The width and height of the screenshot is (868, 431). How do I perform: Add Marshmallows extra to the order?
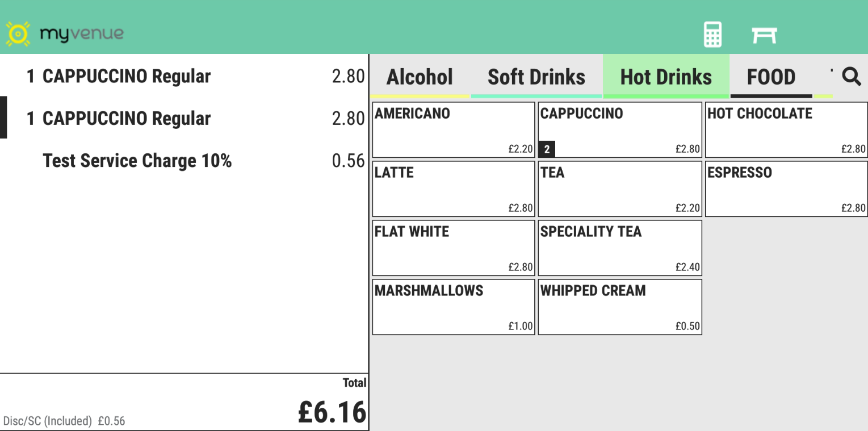(454, 307)
